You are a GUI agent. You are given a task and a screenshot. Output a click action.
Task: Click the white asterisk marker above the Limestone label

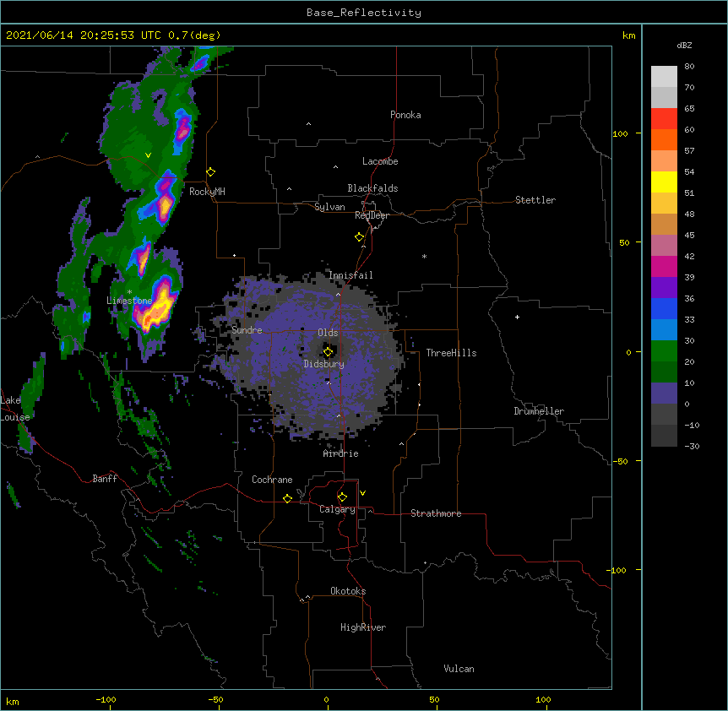(x=129, y=292)
